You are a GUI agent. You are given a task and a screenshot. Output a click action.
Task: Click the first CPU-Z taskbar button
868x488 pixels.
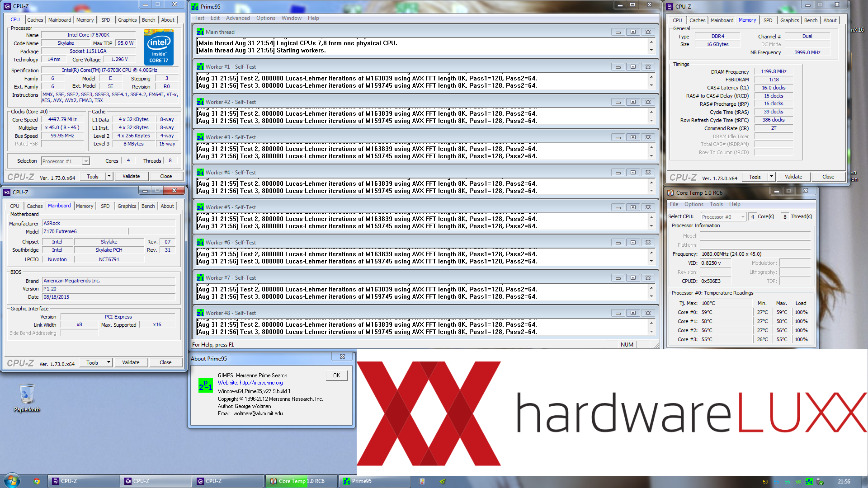tap(84, 481)
